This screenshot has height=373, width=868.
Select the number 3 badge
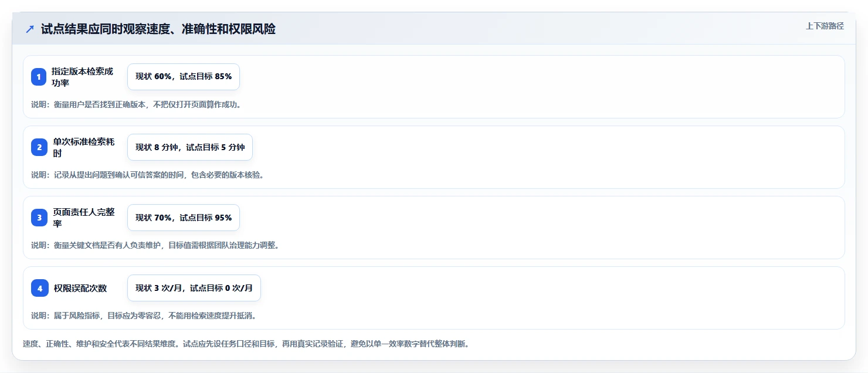[39, 218]
